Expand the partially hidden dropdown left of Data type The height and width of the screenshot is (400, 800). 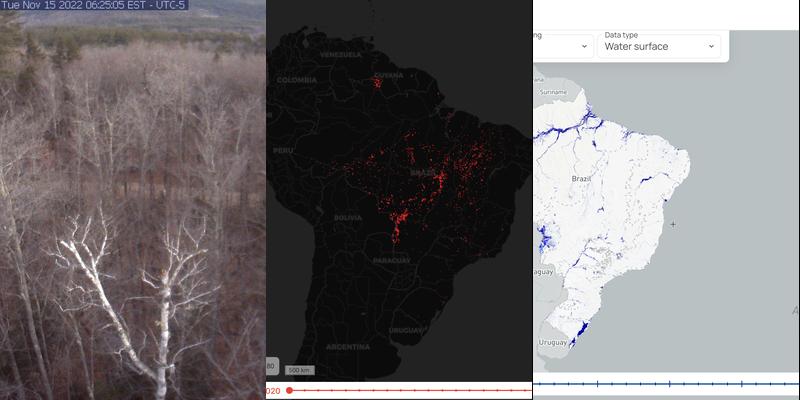tap(563, 46)
